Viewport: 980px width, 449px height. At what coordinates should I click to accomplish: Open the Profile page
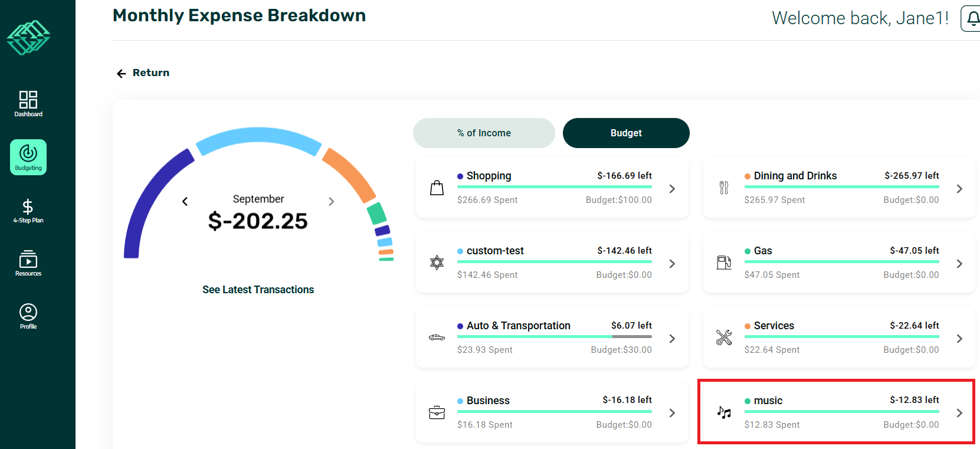pos(28,316)
